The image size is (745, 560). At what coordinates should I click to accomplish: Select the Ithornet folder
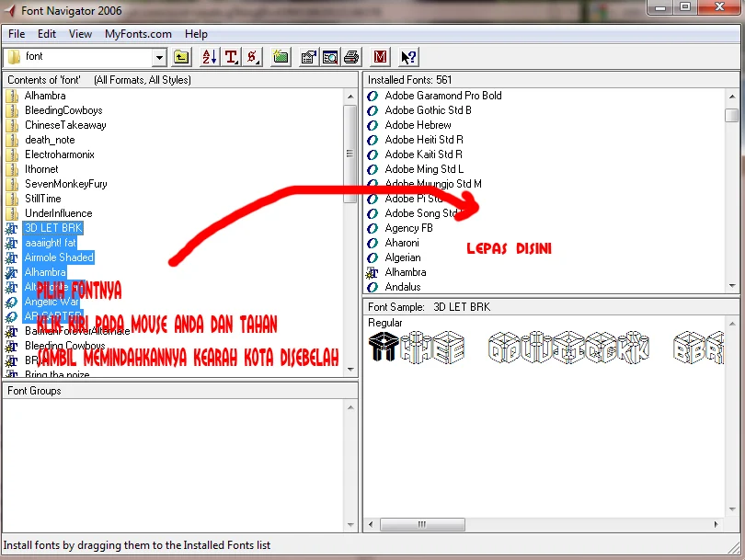click(41, 169)
